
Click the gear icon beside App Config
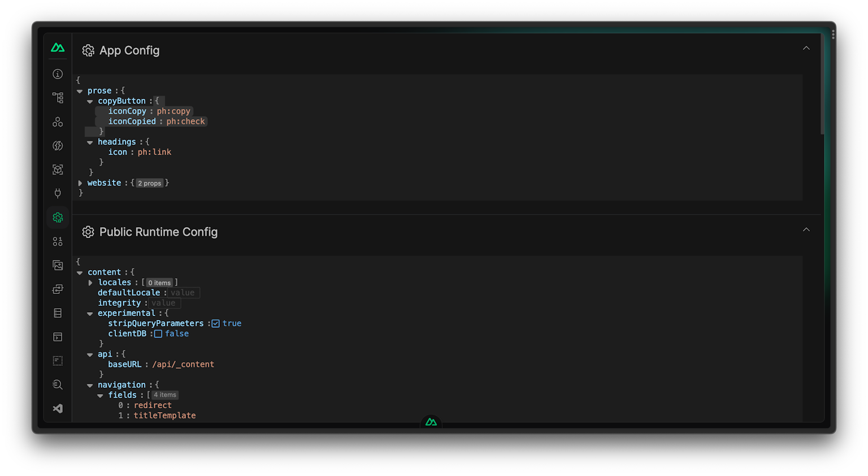click(88, 51)
